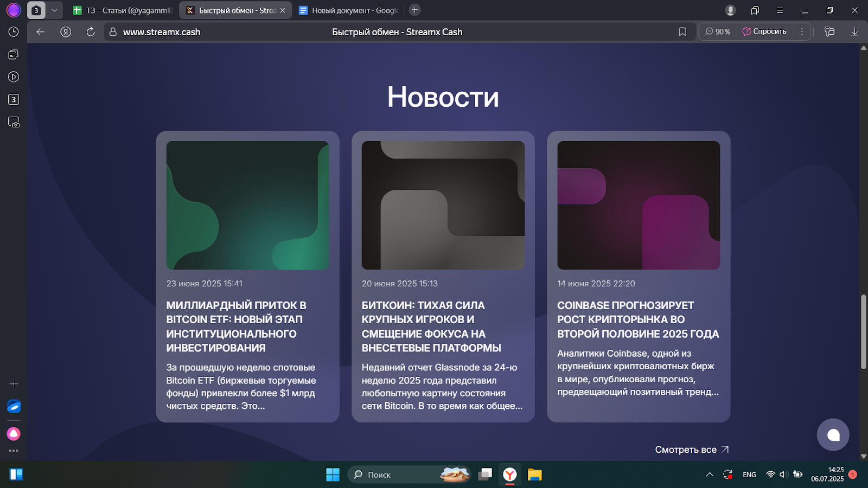
Task: Expand hidden system tray icons
Action: (710, 474)
